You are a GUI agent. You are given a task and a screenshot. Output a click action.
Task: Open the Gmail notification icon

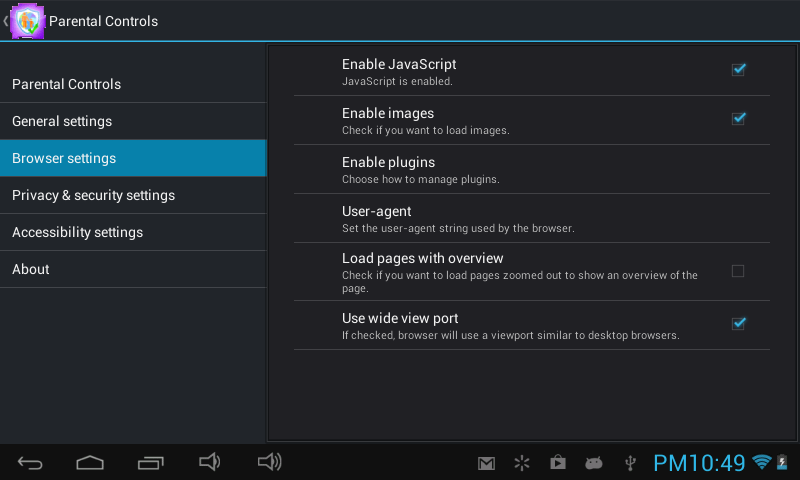486,463
